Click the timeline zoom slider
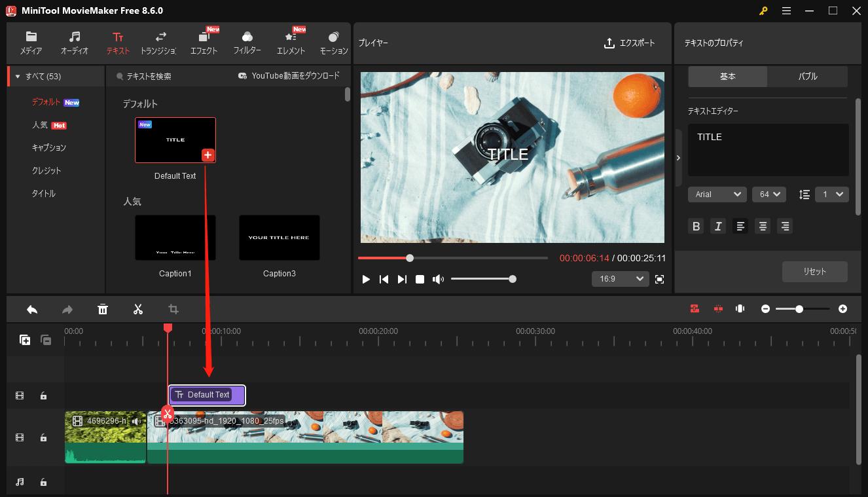 (800, 308)
